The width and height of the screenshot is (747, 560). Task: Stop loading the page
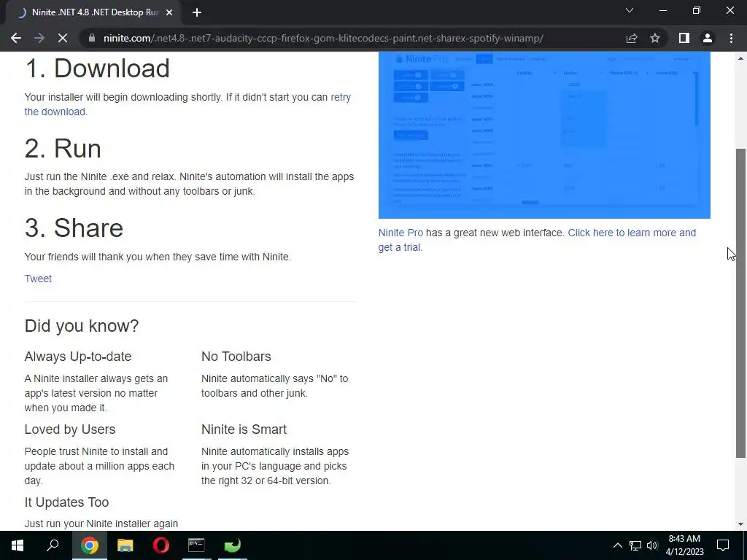pyautogui.click(x=63, y=38)
